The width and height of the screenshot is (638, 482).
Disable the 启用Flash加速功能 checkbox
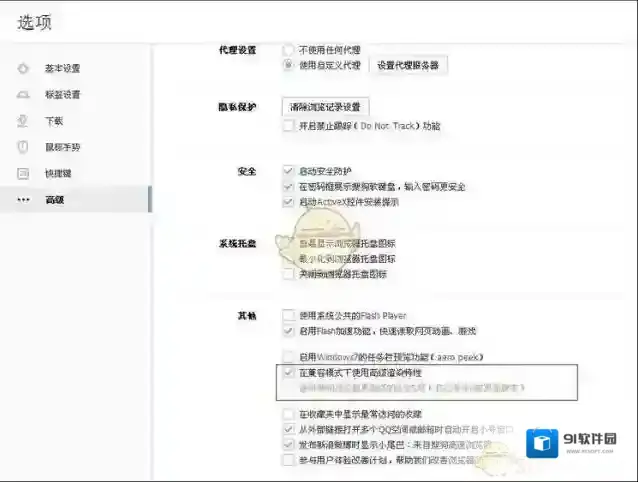pyautogui.click(x=289, y=330)
